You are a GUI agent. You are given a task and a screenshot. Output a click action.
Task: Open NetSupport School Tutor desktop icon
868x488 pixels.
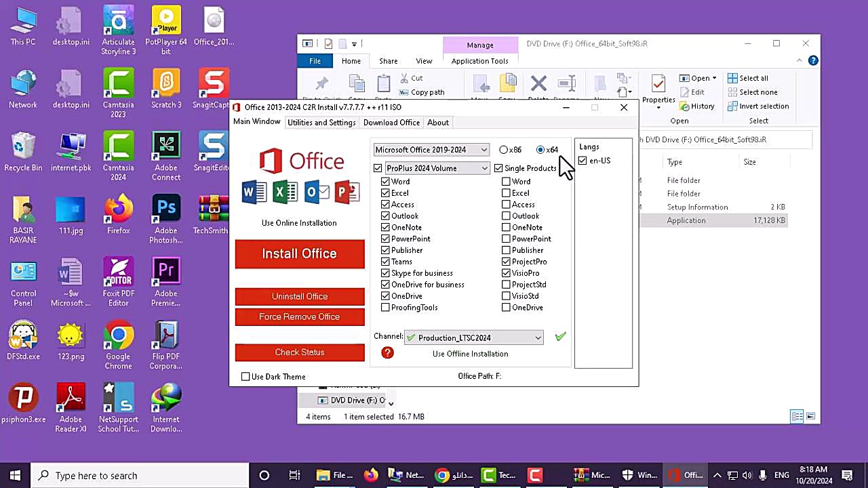coord(118,409)
